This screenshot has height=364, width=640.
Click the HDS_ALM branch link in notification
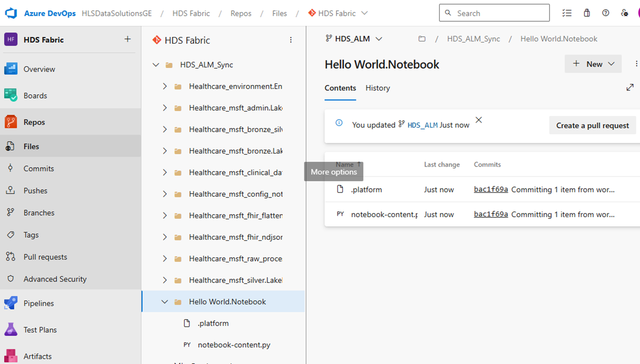tap(422, 125)
